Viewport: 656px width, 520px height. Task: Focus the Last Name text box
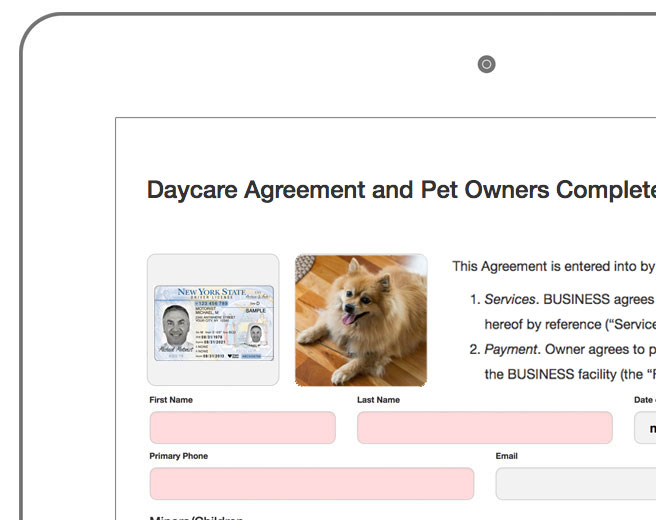point(484,427)
